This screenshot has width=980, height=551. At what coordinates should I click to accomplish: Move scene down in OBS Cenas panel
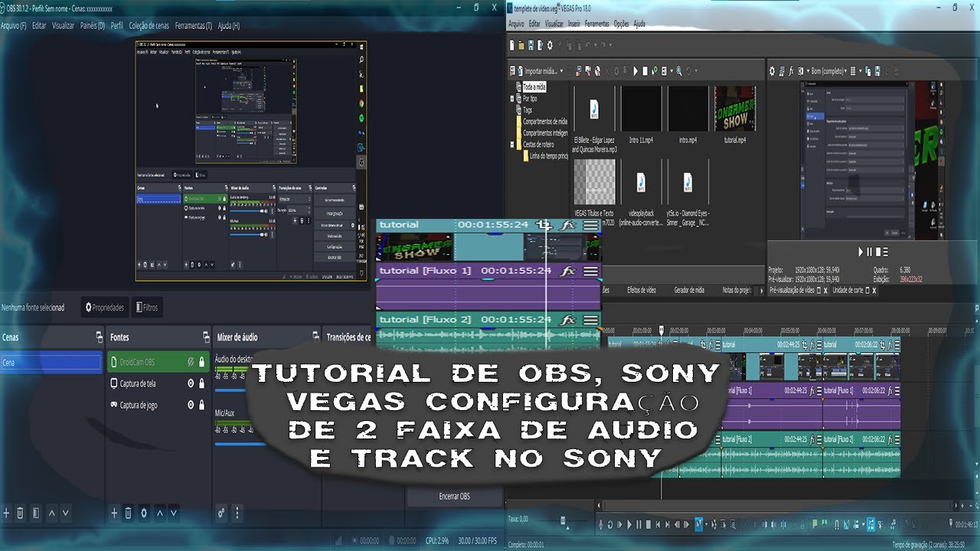coord(66,514)
